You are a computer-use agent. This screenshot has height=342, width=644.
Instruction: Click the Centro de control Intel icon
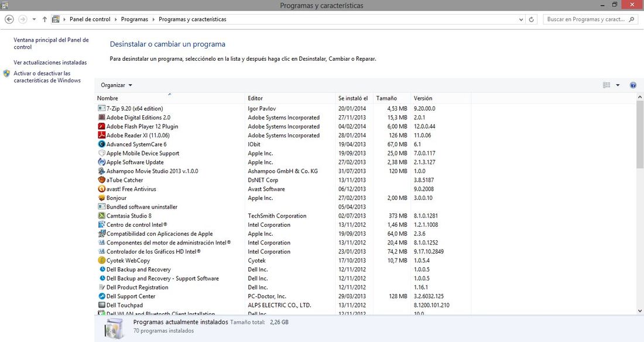tap(101, 224)
